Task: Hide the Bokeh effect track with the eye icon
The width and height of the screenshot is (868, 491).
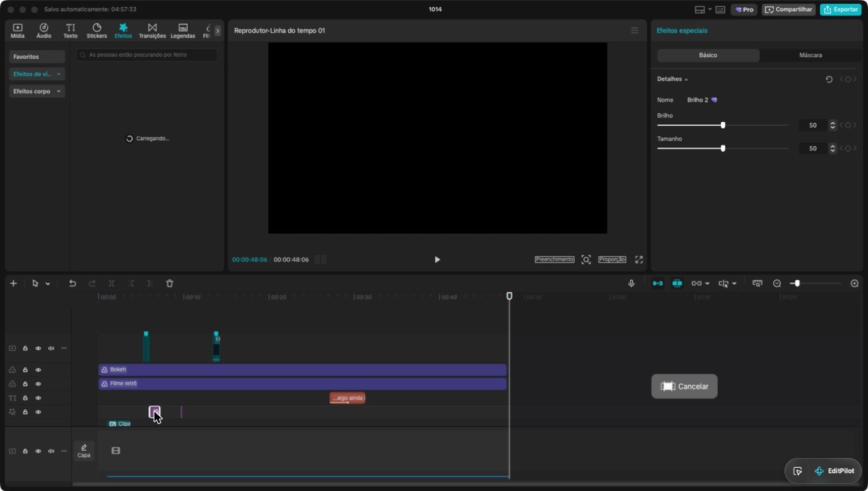Action: 38,370
